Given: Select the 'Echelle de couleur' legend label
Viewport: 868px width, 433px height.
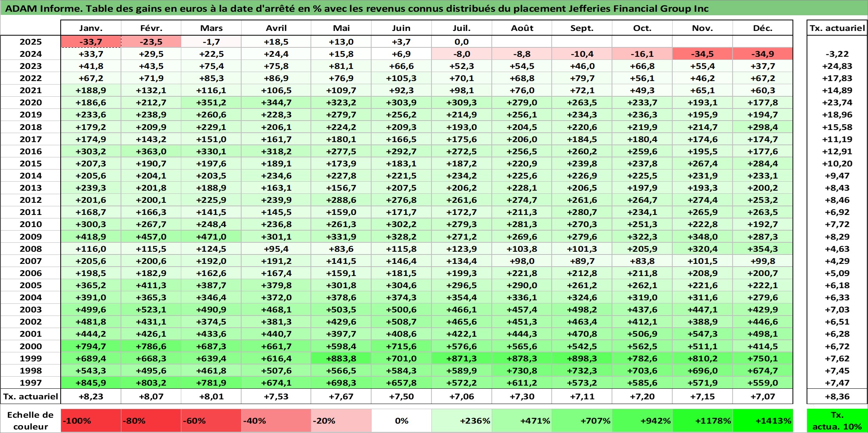Looking at the screenshot, I should [31, 421].
